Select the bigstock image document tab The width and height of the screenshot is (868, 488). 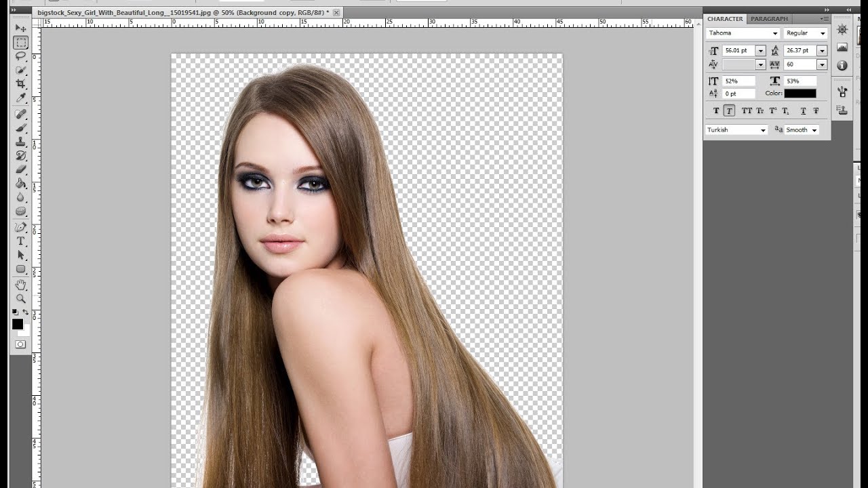(x=183, y=13)
